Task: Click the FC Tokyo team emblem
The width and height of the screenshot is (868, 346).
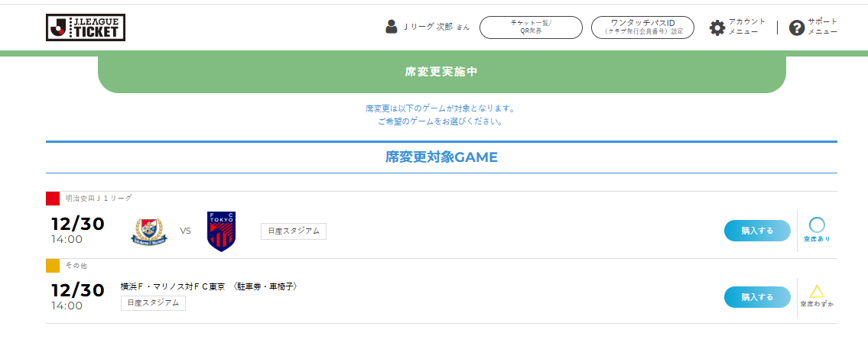Action: click(x=222, y=231)
